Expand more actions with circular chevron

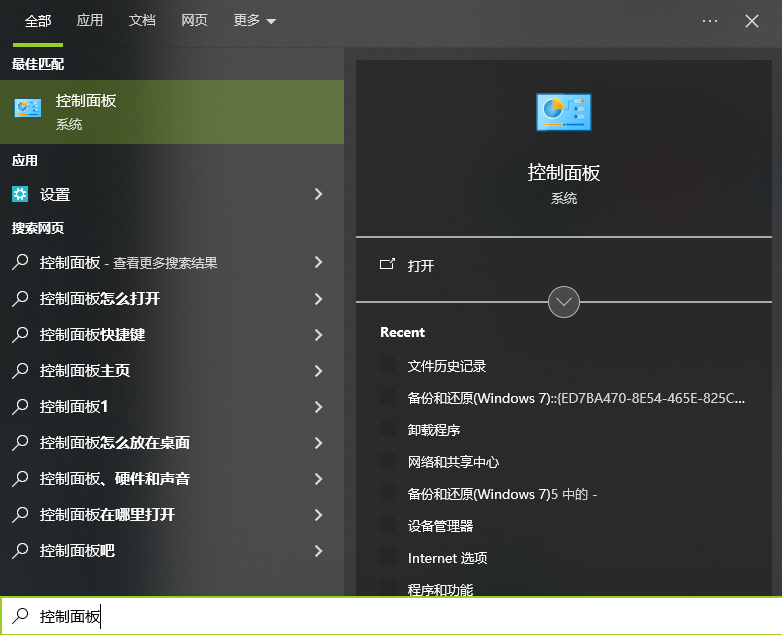(564, 302)
